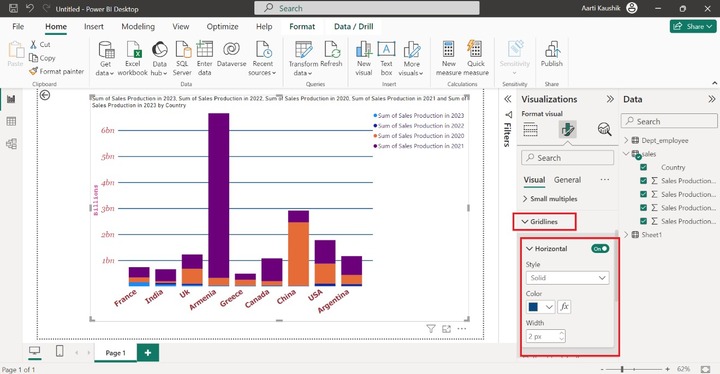The image size is (720, 374).
Task: Switch to the View ribbon tab
Action: [180, 26]
